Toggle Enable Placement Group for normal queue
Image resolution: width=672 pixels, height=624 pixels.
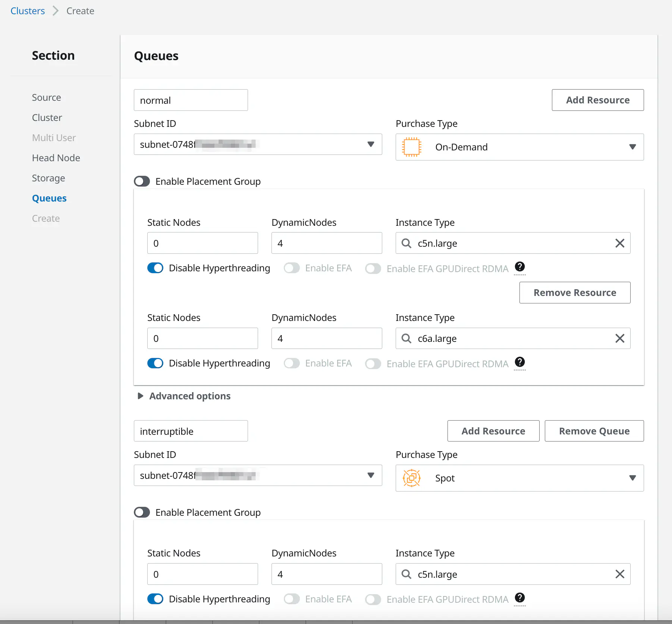point(142,181)
